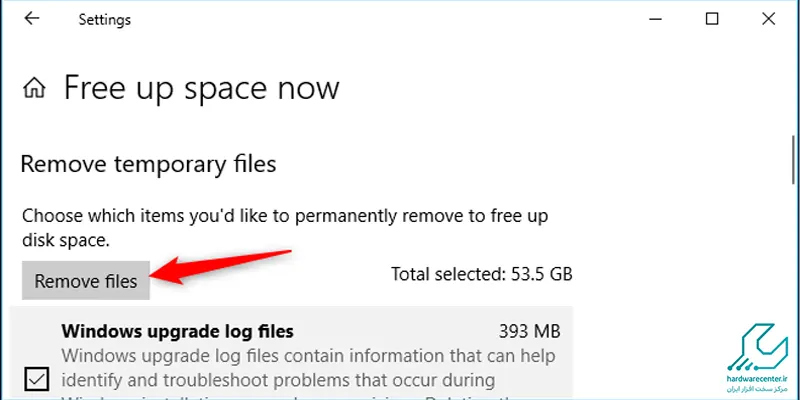Uncheck the Windows upgrade log files checkbox

tap(37, 380)
